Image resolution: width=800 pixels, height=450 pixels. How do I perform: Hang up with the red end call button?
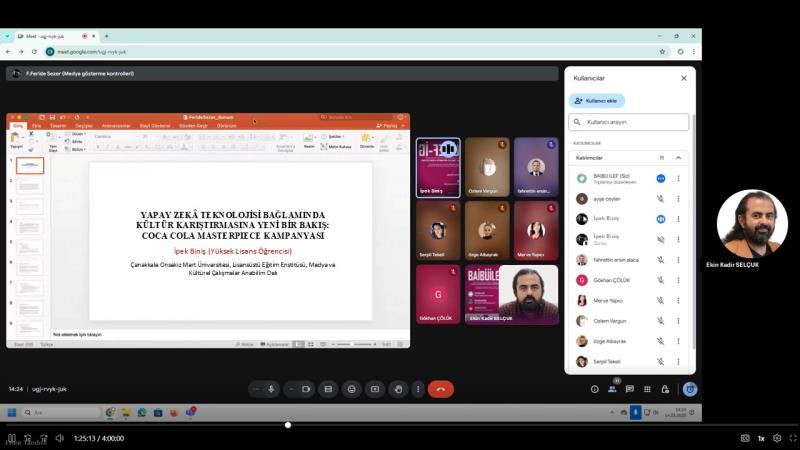click(x=440, y=389)
